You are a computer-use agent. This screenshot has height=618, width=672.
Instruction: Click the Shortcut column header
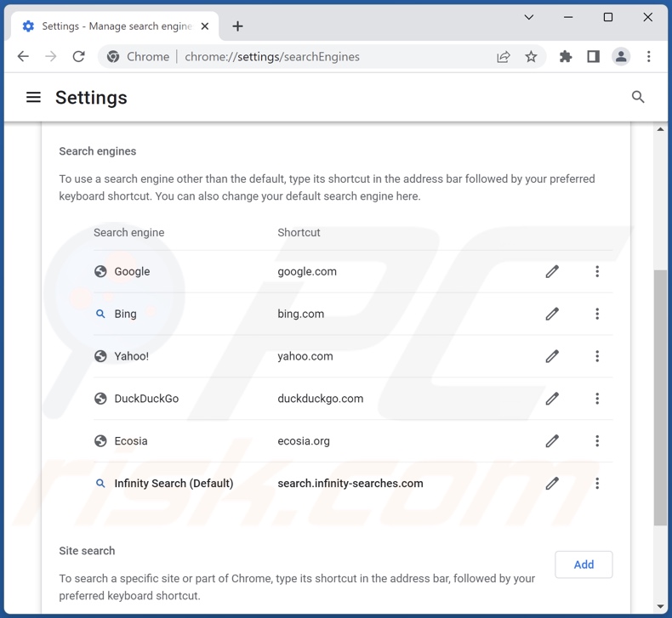tap(299, 233)
